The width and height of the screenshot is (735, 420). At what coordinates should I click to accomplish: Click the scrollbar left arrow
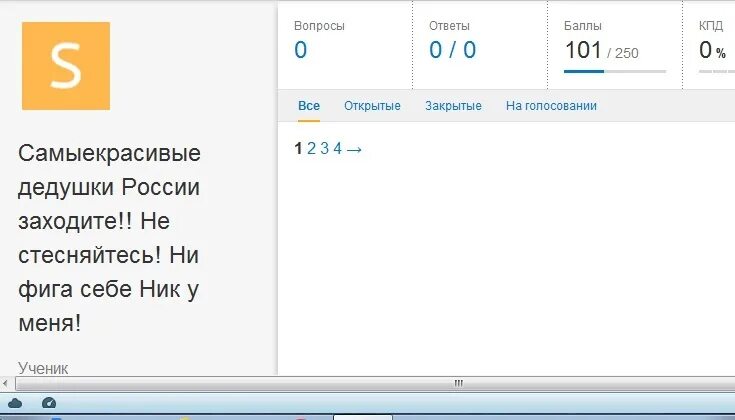6,383
